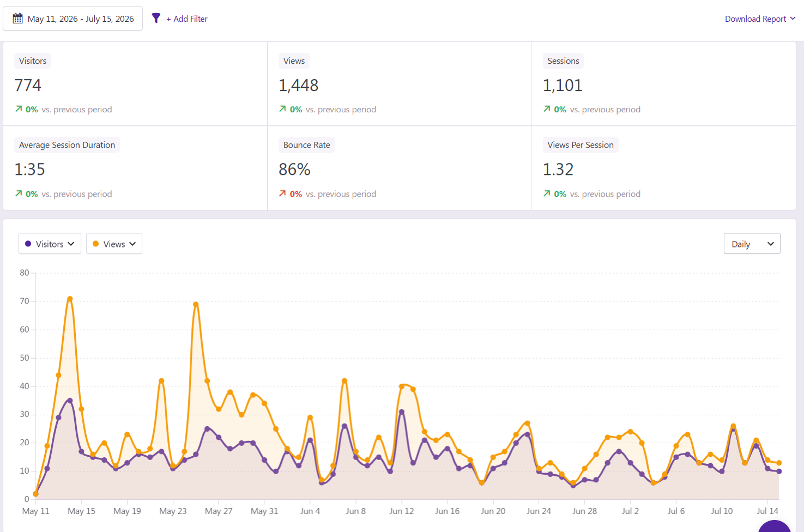The image size is (804, 532).
Task: Click the green trend arrow under Visitors
Action: [x=19, y=109]
